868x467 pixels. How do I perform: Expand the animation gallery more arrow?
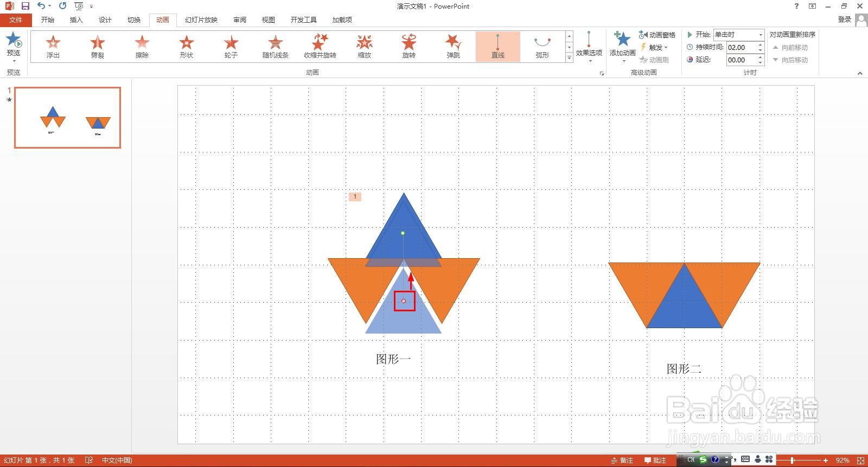(x=569, y=58)
